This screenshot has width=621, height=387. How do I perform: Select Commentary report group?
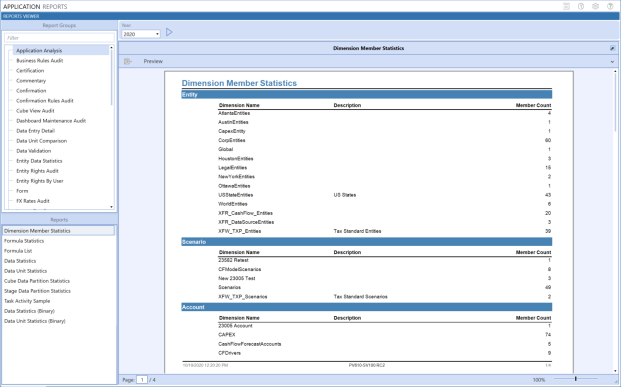[x=31, y=81]
